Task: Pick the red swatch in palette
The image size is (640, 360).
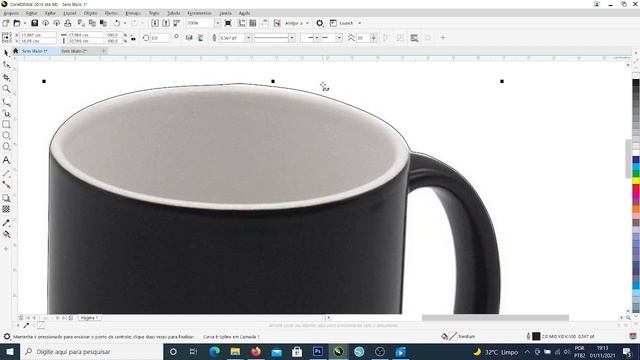Action: (636, 189)
